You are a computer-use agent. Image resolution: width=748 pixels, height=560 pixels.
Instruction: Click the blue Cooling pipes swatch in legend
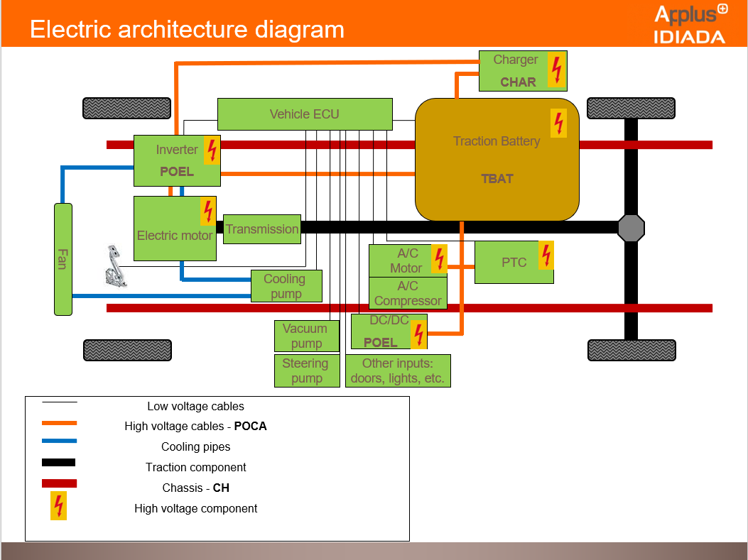pos(60,442)
